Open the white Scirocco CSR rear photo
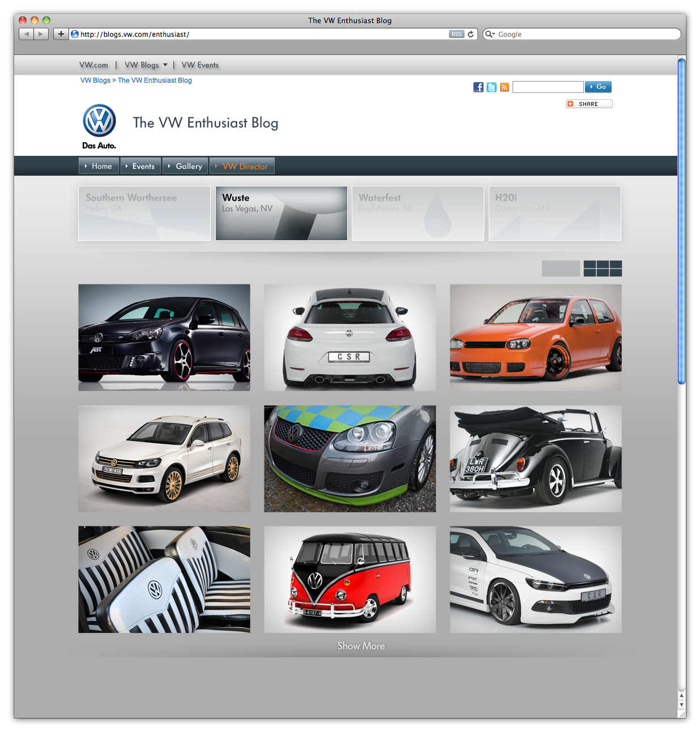This screenshot has width=700, height=731. 350,338
